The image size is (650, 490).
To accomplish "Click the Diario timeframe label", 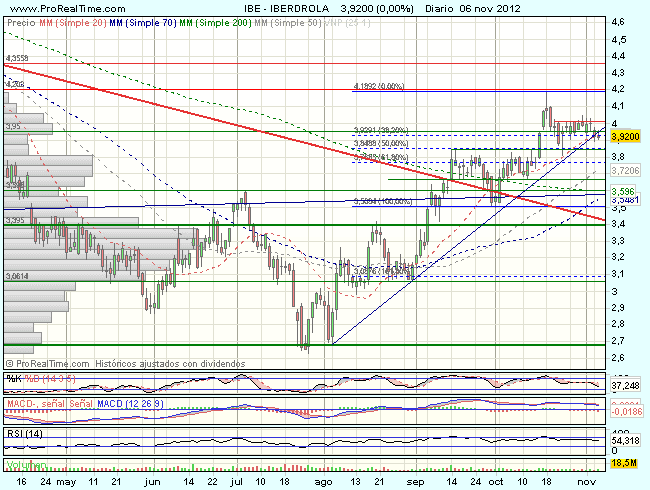I will 440,8.
